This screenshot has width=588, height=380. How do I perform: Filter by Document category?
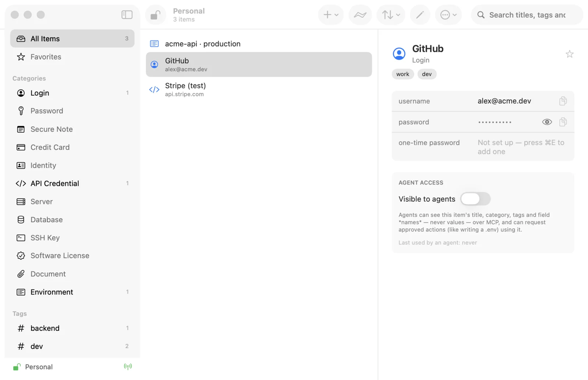72,274
